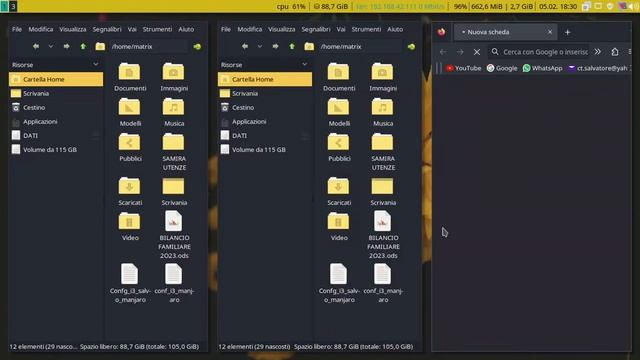
Task: Open the Vai menu in the left file manager
Action: 132,29
